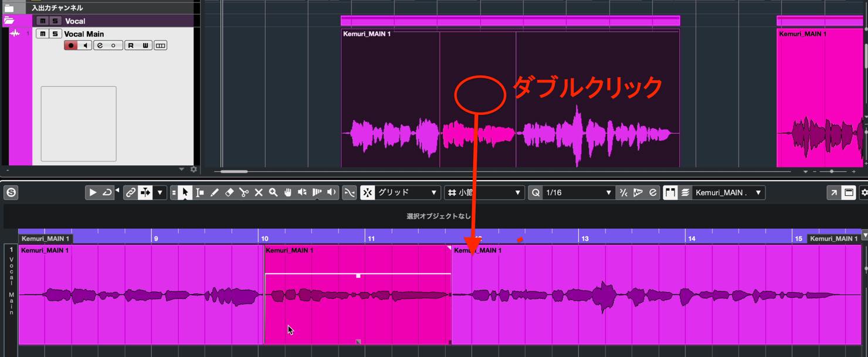Open the 小節 grid type dropdown
The width and height of the screenshot is (868, 357).
484,192
